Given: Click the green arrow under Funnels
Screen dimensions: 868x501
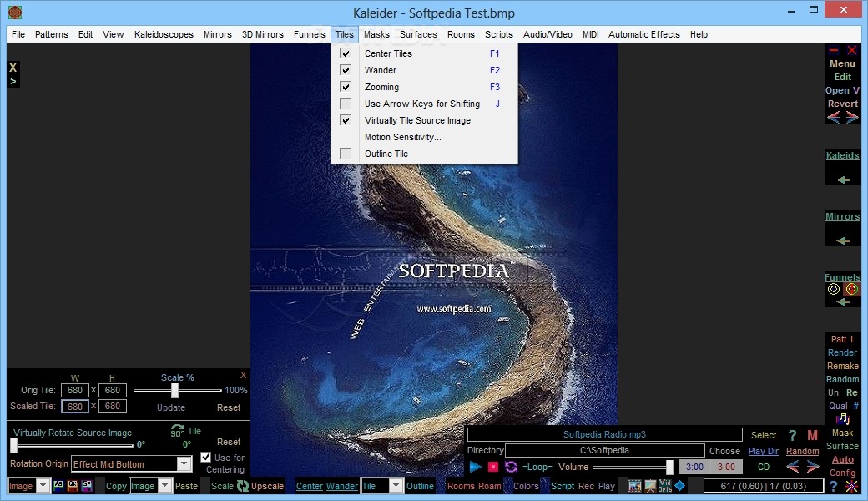Looking at the screenshot, I should point(842,301).
